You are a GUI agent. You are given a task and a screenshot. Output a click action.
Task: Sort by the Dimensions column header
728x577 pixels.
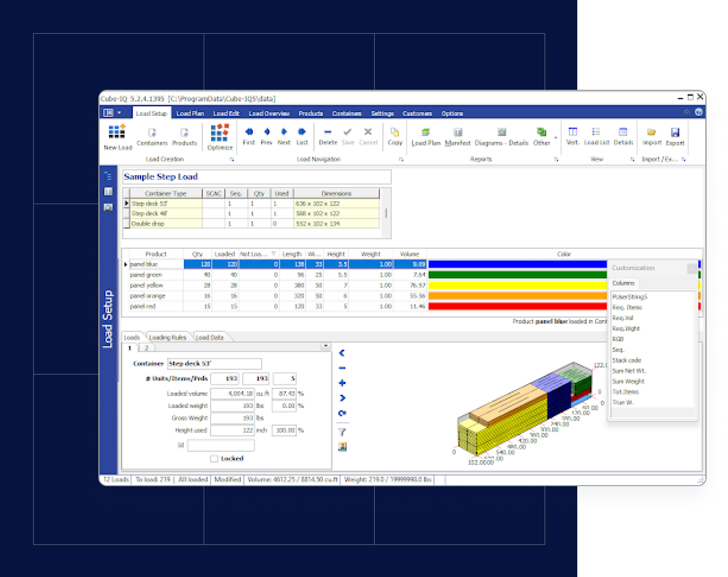point(337,193)
